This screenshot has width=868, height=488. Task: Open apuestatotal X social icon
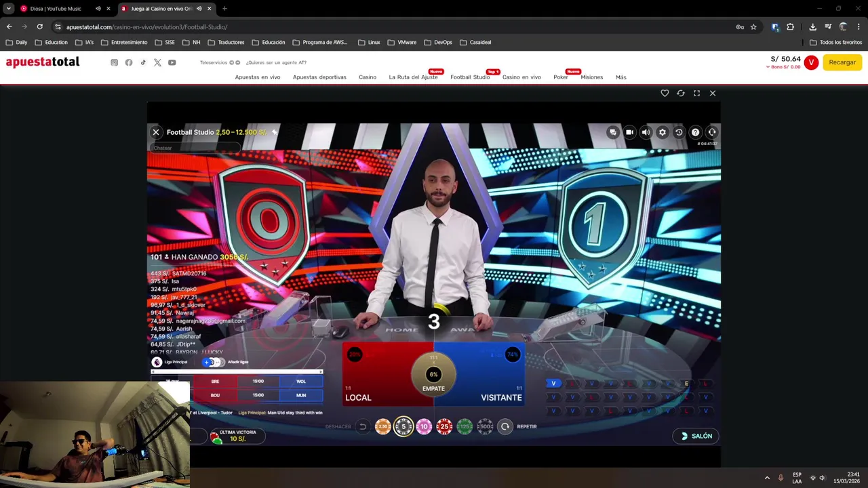click(157, 62)
